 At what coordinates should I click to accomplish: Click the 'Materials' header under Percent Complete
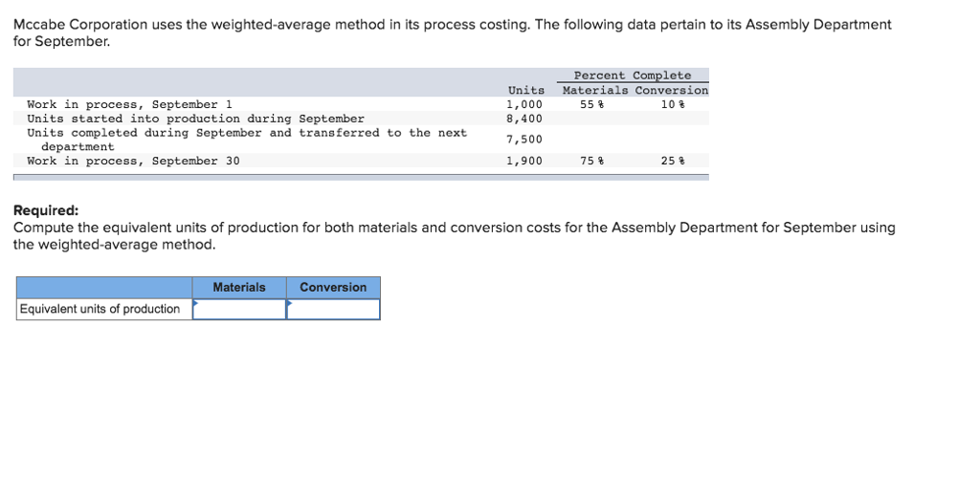(595, 90)
